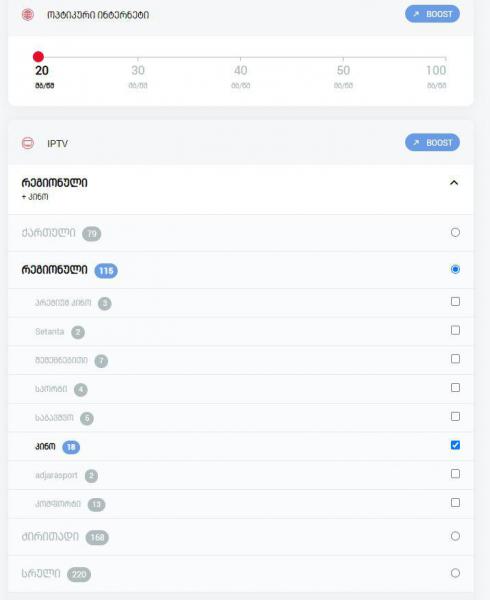490x600 pixels.
Task: Click the BOOST button in the internet section
Action: tap(432, 14)
